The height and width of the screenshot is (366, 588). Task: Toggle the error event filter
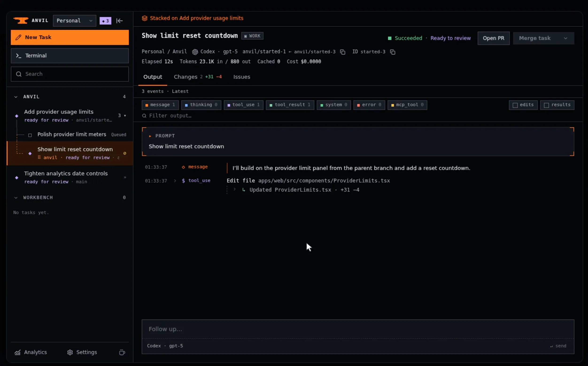click(369, 105)
